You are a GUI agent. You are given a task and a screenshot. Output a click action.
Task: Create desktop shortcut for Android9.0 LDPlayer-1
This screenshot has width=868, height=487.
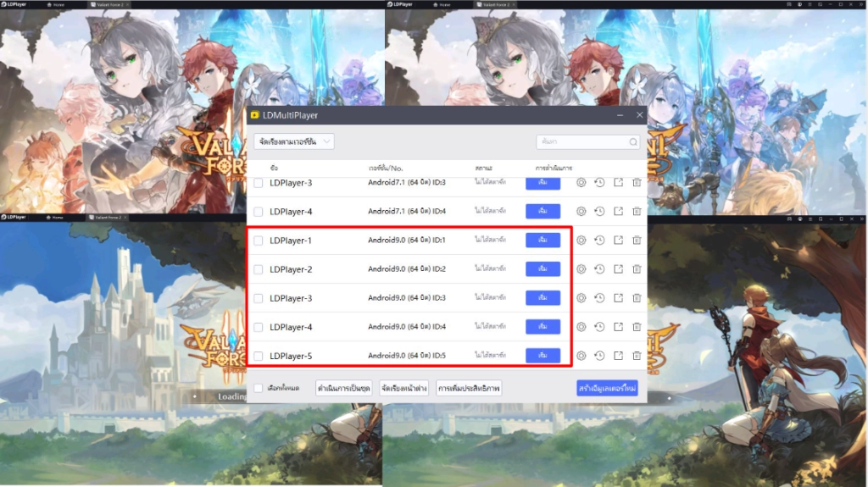point(618,241)
